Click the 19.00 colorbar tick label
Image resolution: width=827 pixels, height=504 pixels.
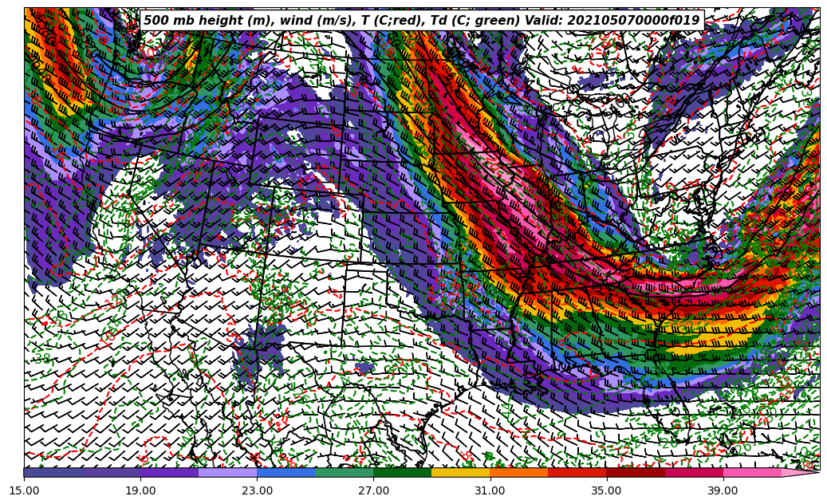(x=141, y=490)
